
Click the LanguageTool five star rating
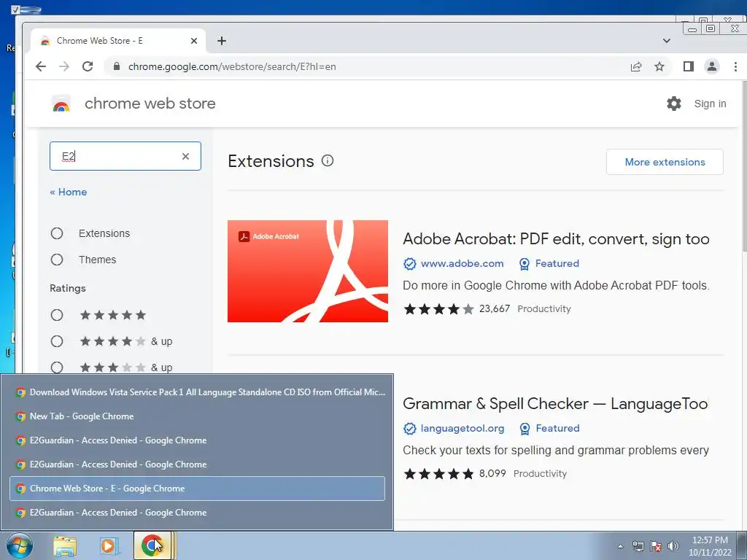438,474
